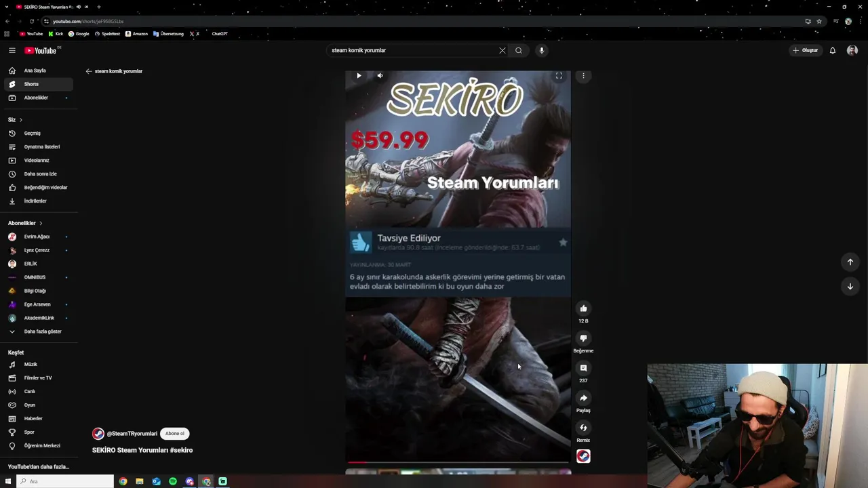Open İndirilenler downloads
The width and height of the screenshot is (868, 488).
[37, 201]
